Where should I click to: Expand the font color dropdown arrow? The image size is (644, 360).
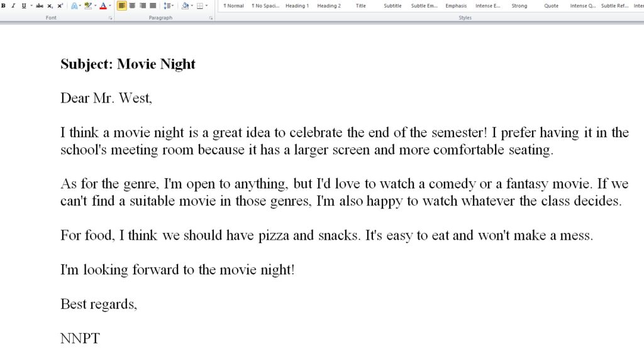(x=110, y=6)
